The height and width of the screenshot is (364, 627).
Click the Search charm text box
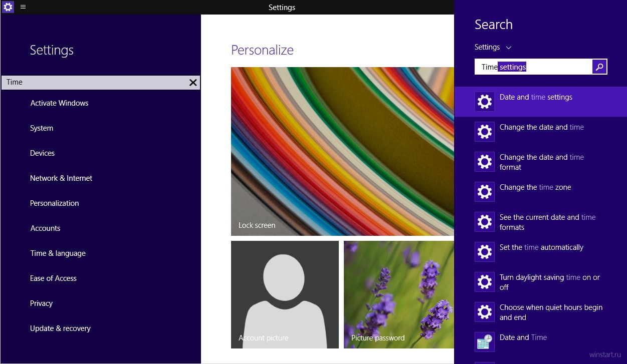tap(533, 67)
